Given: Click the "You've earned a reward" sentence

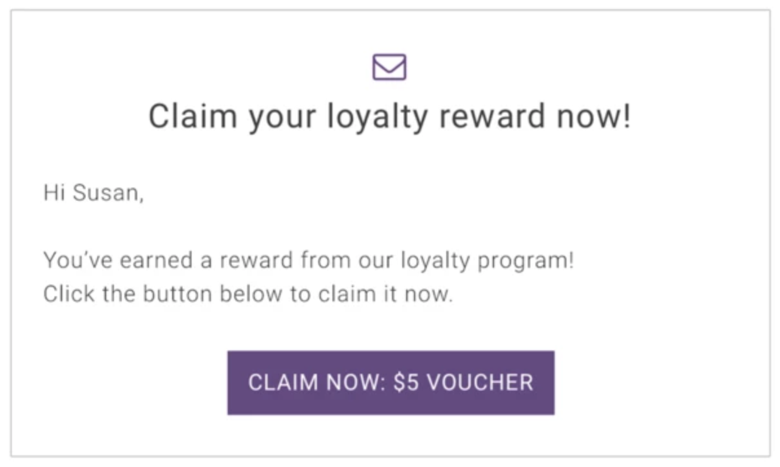Looking at the screenshot, I should click(x=308, y=261).
